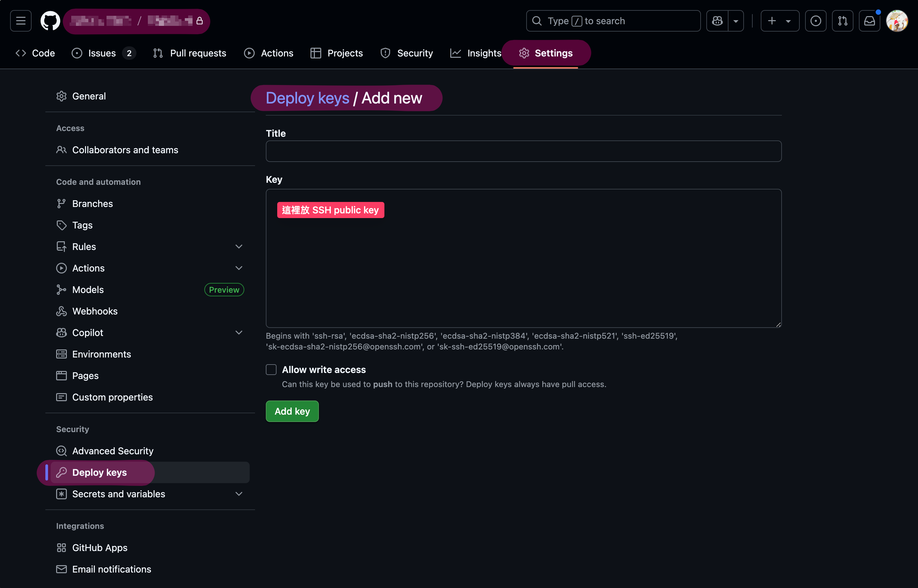This screenshot has height=588, width=918.
Task: Open the Settings tab
Action: [x=546, y=53]
